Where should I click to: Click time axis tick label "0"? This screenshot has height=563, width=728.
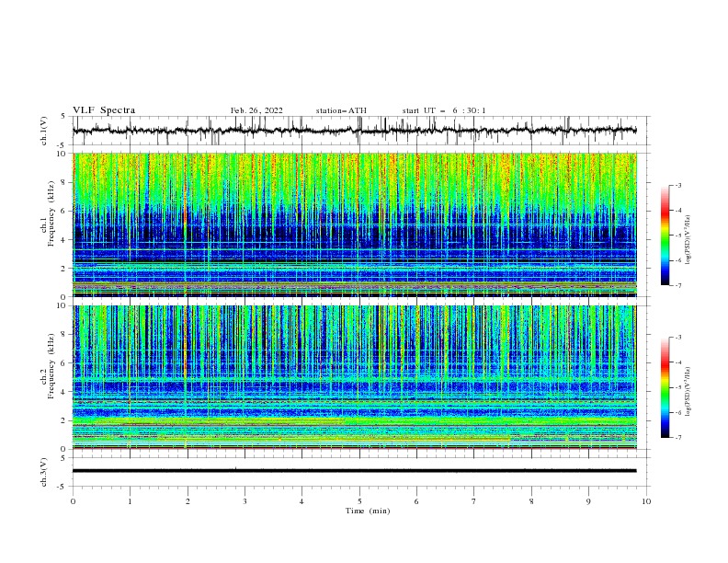click(x=73, y=501)
